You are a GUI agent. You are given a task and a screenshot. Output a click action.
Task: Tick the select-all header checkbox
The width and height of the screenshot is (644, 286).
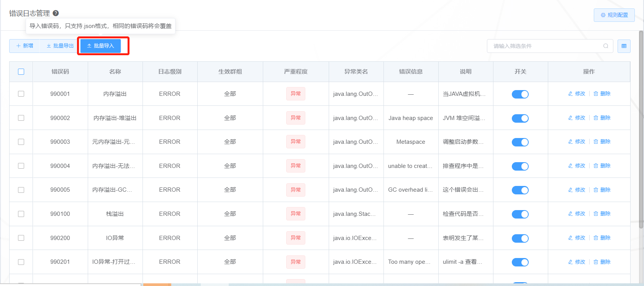click(21, 72)
